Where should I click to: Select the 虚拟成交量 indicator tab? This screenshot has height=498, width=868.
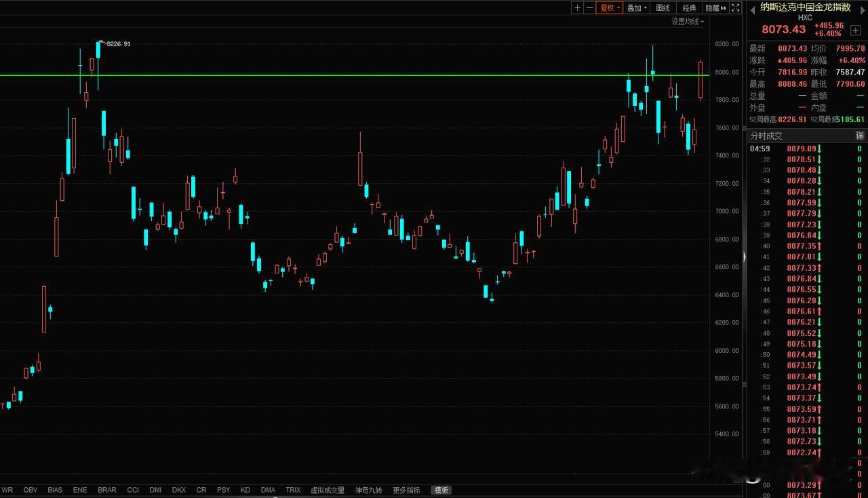click(x=328, y=490)
